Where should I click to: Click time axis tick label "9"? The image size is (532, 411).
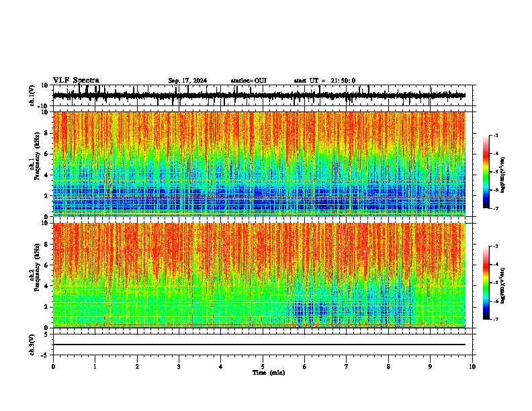(430, 367)
